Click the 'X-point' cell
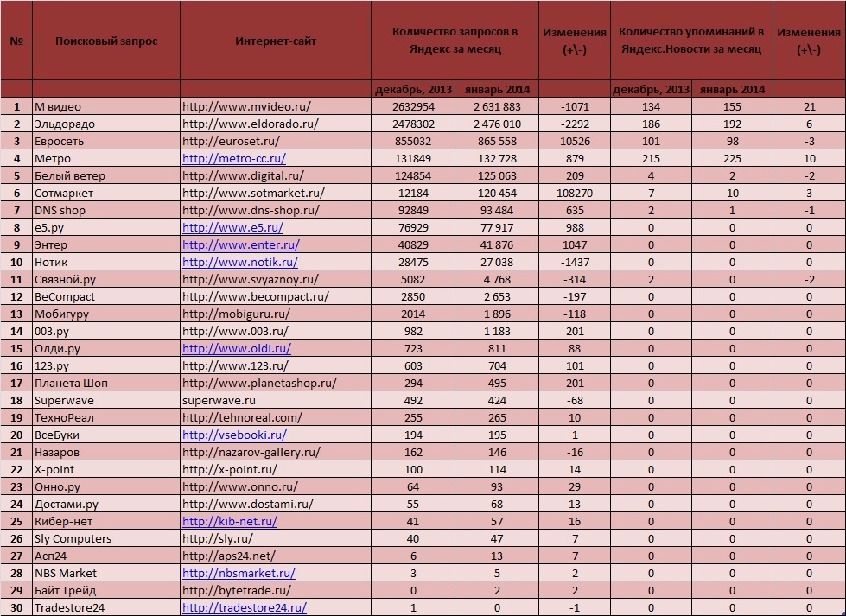This screenshot has height=616, width=846. pos(106,469)
